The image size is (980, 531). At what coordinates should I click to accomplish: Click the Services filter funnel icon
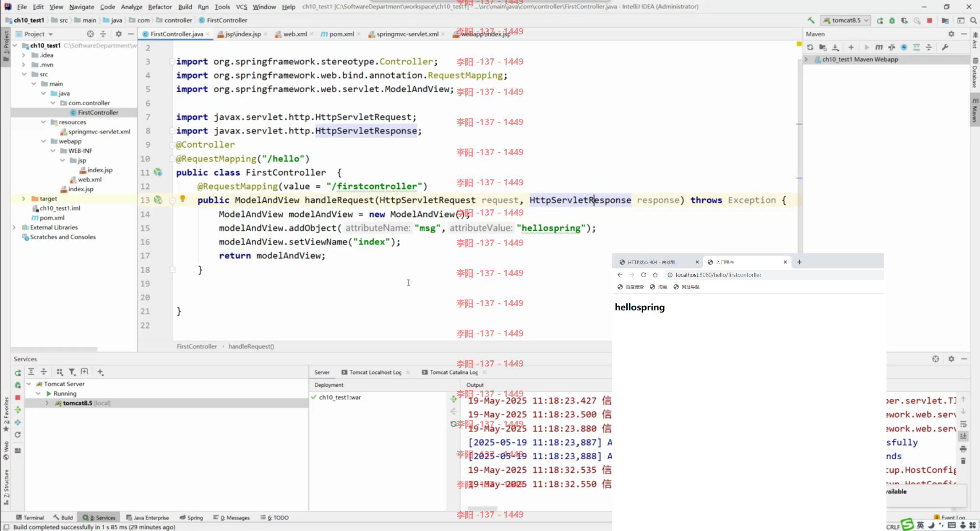coord(72,372)
